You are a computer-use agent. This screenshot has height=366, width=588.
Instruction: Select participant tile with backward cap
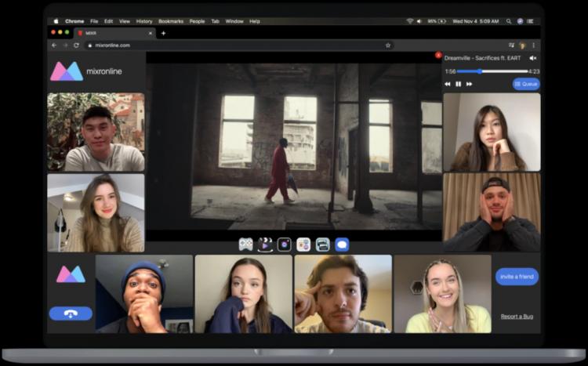coord(492,212)
